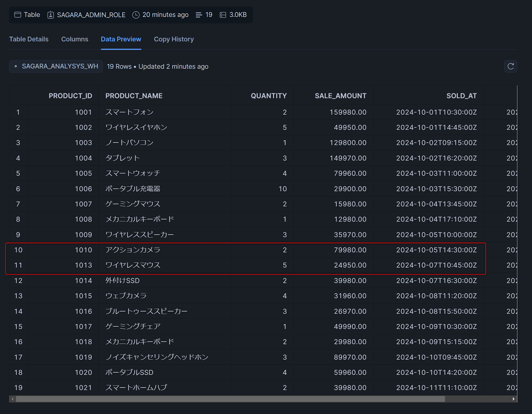Click the ゲーミングチェア cell

[133, 326]
